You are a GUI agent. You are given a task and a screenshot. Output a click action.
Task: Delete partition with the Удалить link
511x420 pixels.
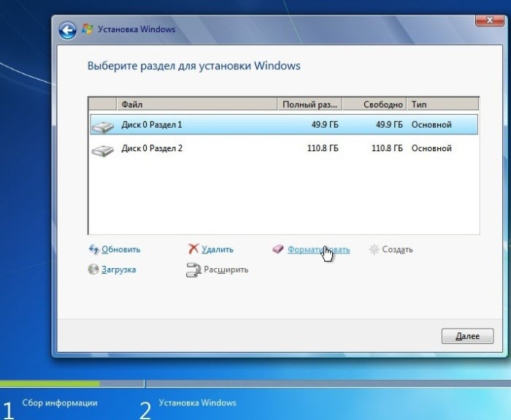click(218, 250)
